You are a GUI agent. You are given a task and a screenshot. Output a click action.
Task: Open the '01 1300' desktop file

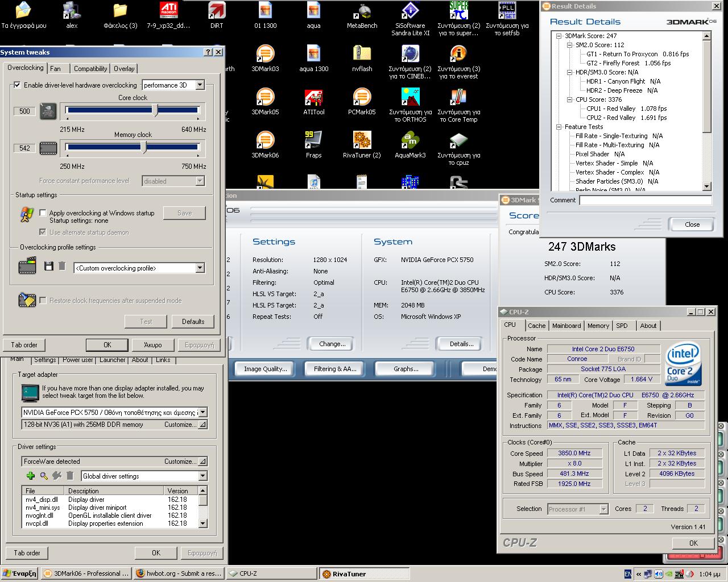pos(265,15)
